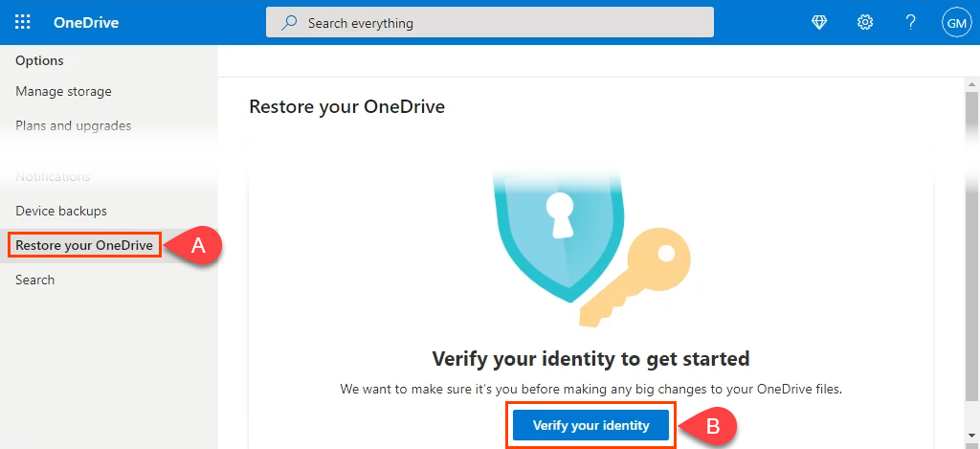Open the app launcher waffle icon
The image size is (980, 449).
click(x=23, y=22)
